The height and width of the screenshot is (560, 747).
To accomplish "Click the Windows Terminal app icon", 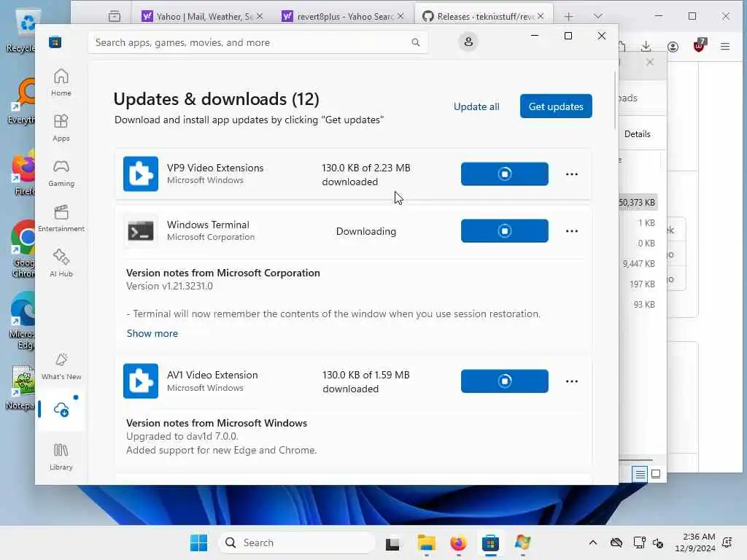I will pyautogui.click(x=141, y=231).
